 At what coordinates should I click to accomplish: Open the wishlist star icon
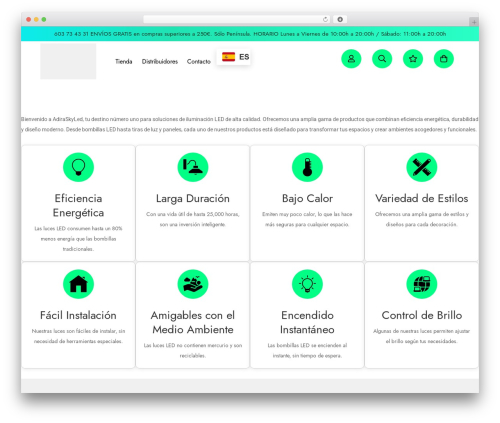coord(413,59)
